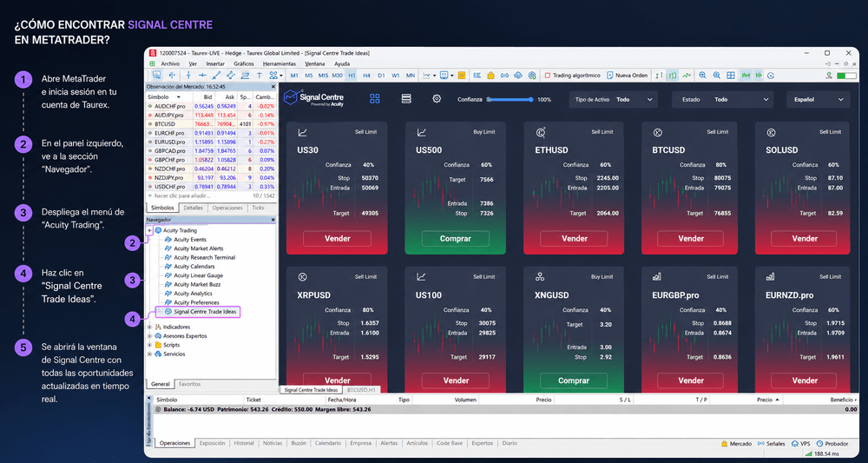Viewport: 868px width, 463px height.
Task: Select the Fibonacci retracement tool
Action: click(x=245, y=76)
